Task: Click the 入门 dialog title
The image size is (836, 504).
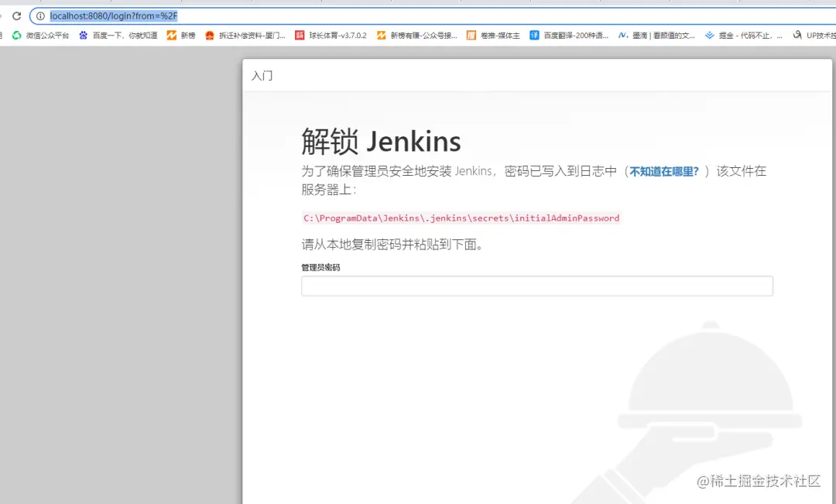Action: pyautogui.click(x=262, y=76)
